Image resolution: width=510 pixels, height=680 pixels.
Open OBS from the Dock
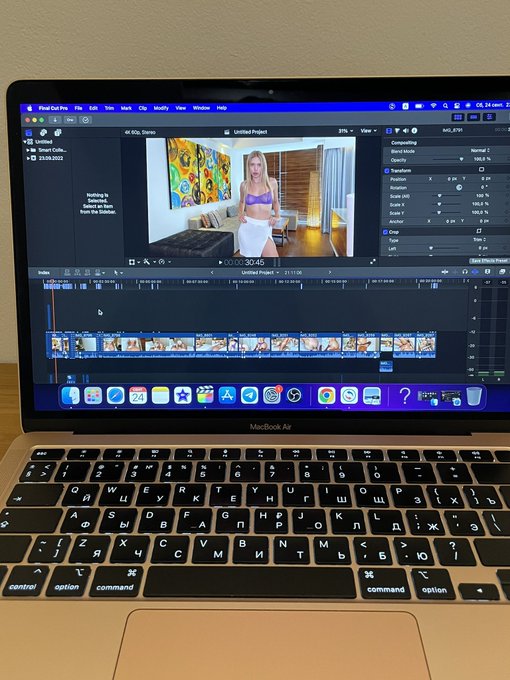(294, 396)
